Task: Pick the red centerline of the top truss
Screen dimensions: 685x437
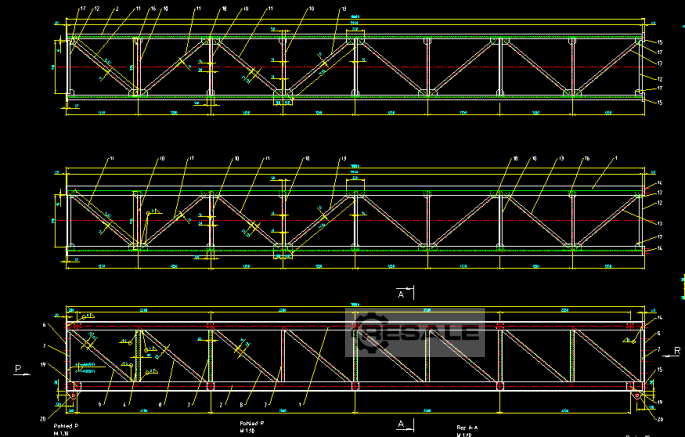Action: click(x=400, y=67)
